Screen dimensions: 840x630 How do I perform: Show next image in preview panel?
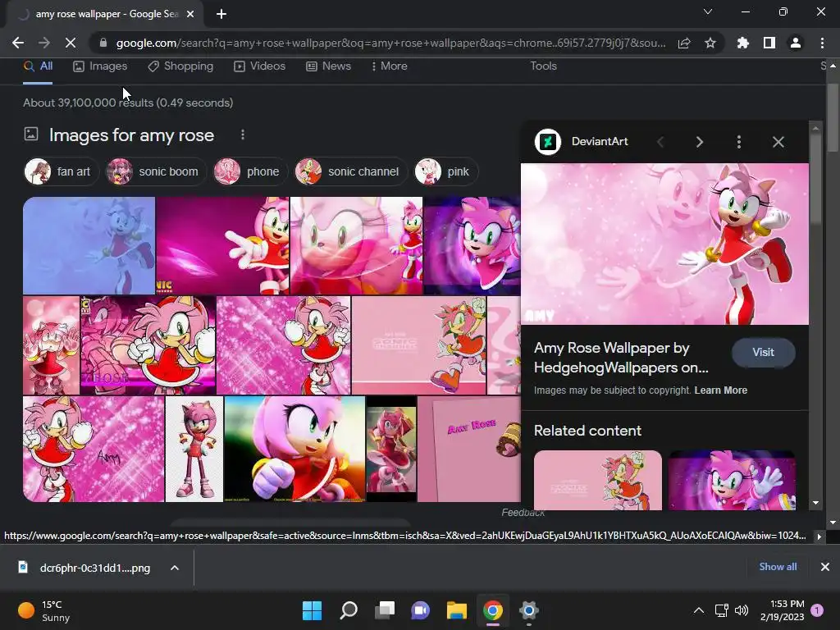pos(699,141)
